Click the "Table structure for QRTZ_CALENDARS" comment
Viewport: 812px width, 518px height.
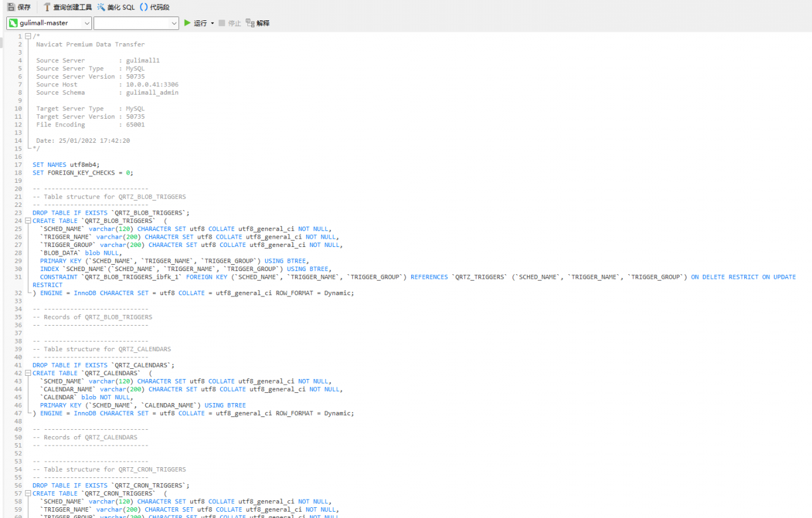pyautogui.click(x=101, y=349)
